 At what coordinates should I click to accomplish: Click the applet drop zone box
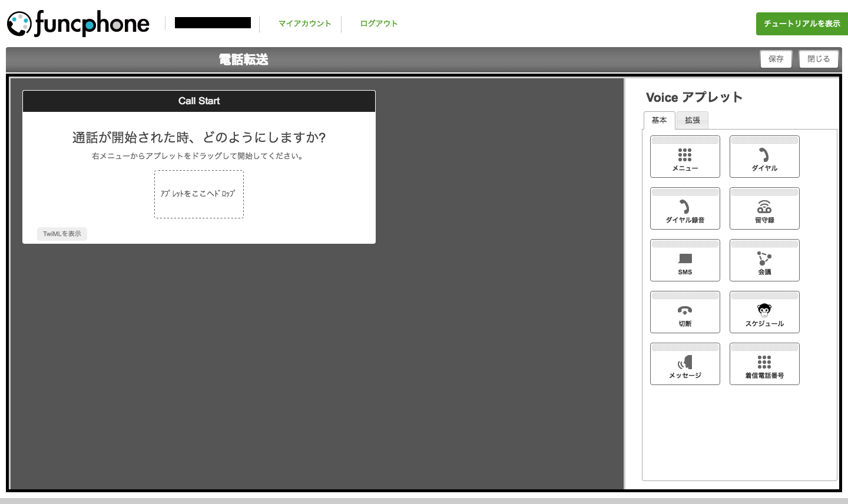(x=198, y=194)
